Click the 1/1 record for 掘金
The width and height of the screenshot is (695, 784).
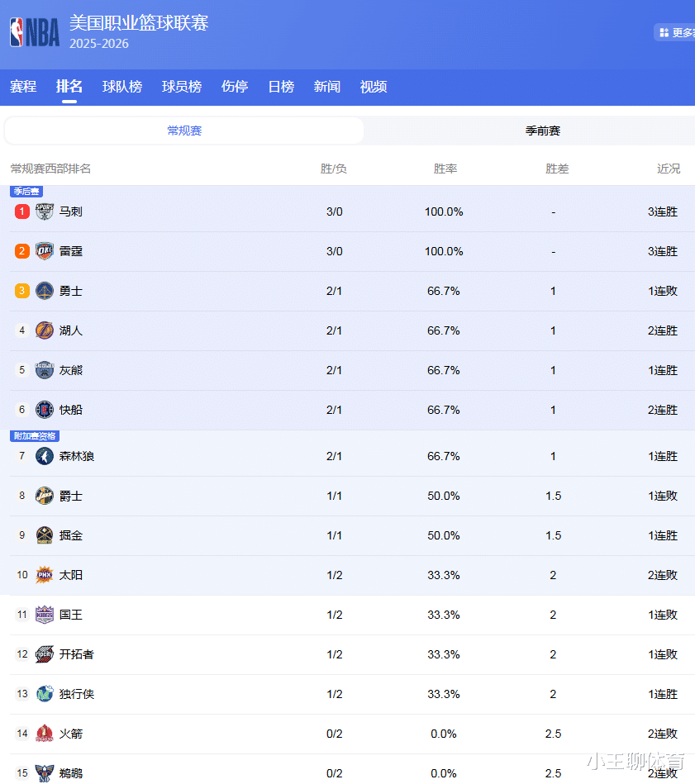pyautogui.click(x=334, y=535)
